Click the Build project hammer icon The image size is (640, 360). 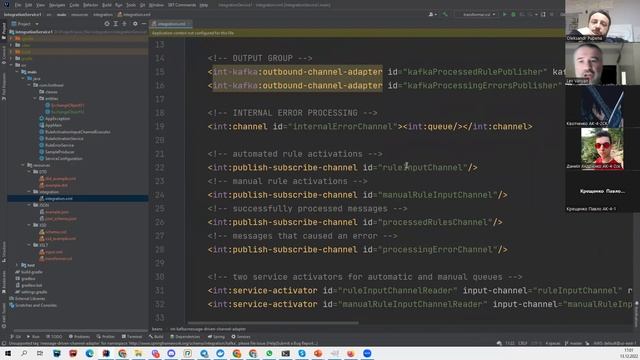[445, 14]
